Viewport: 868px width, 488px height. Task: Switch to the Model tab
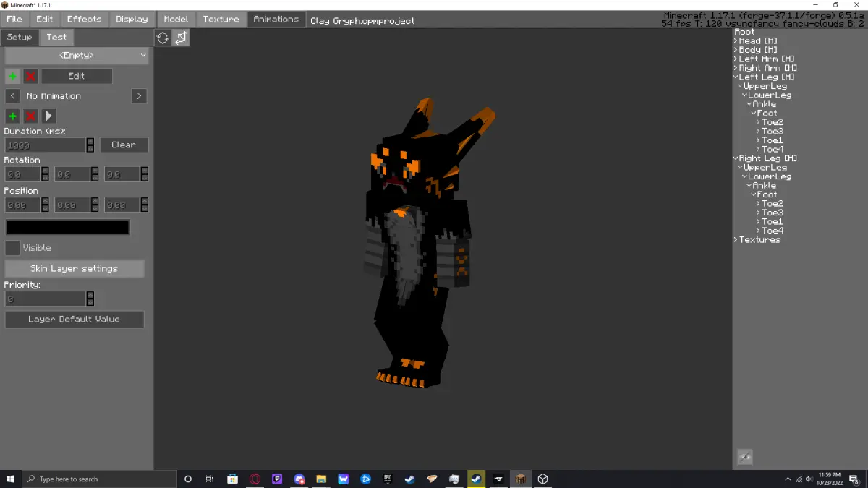pos(176,20)
